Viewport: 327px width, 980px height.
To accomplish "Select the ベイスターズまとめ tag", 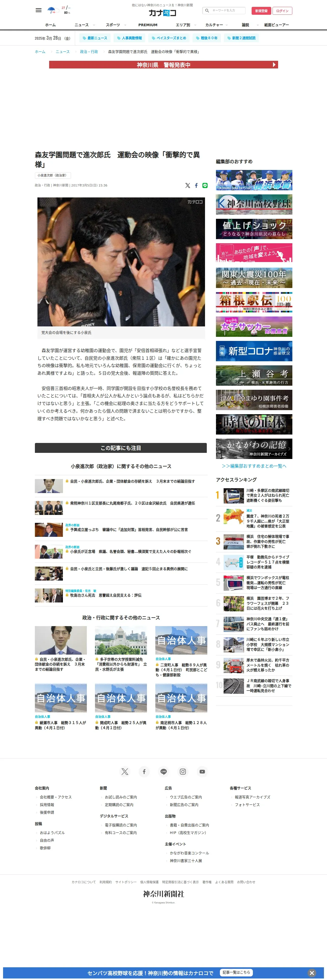I will pyautogui.click(x=169, y=38).
